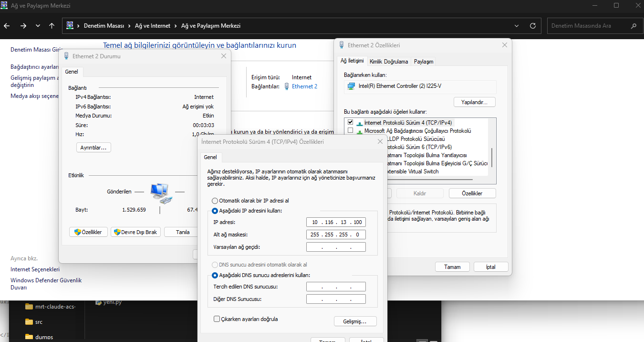The height and width of the screenshot is (342, 644).
Task: Click the Control Panel icon in address bar
Action: pyautogui.click(x=70, y=25)
